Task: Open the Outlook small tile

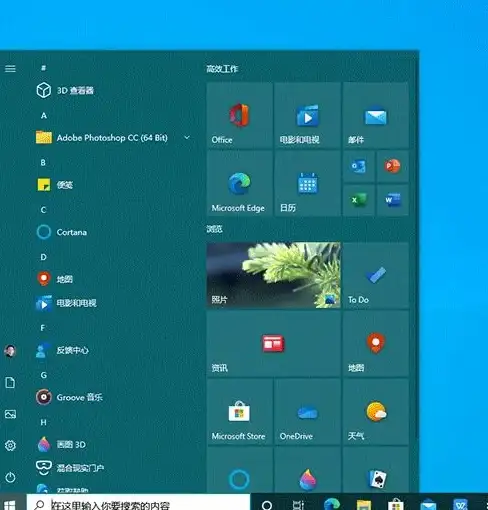Action: pyautogui.click(x=359, y=166)
